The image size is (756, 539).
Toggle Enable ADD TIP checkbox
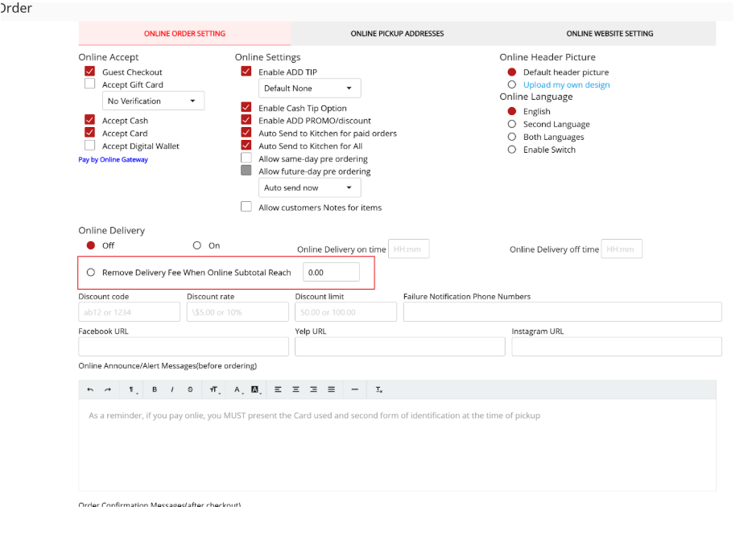coord(246,72)
